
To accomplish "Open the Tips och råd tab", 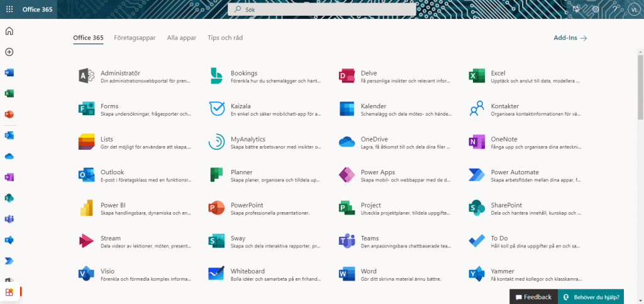I will coord(225,38).
